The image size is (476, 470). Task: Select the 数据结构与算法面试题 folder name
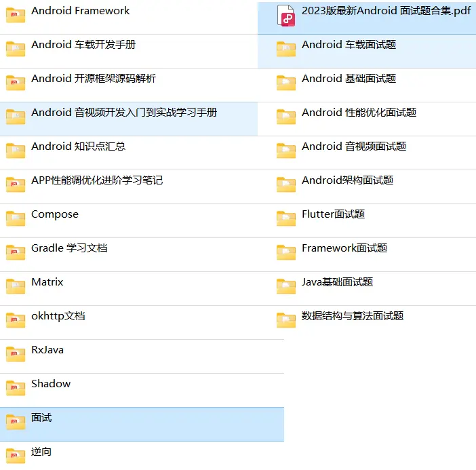pyautogui.click(x=353, y=316)
